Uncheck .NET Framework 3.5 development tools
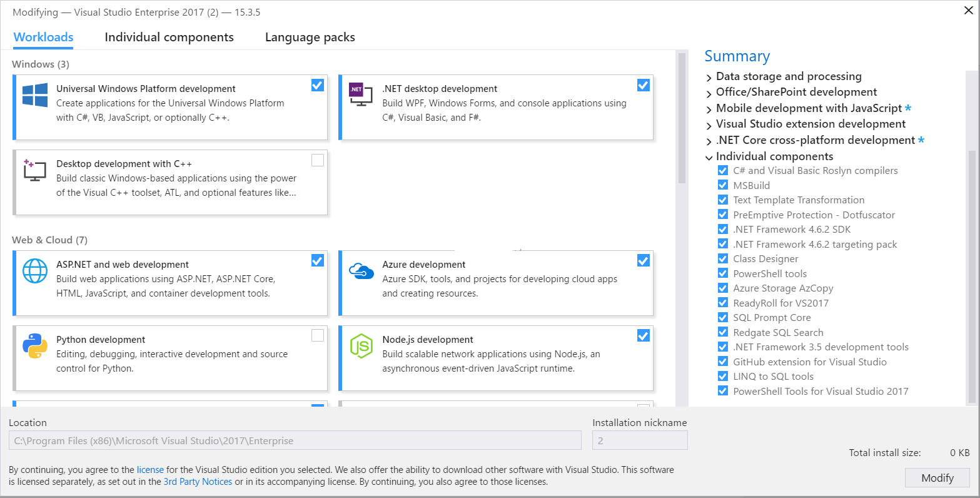Viewport: 980px width, 498px height. tap(723, 347)
